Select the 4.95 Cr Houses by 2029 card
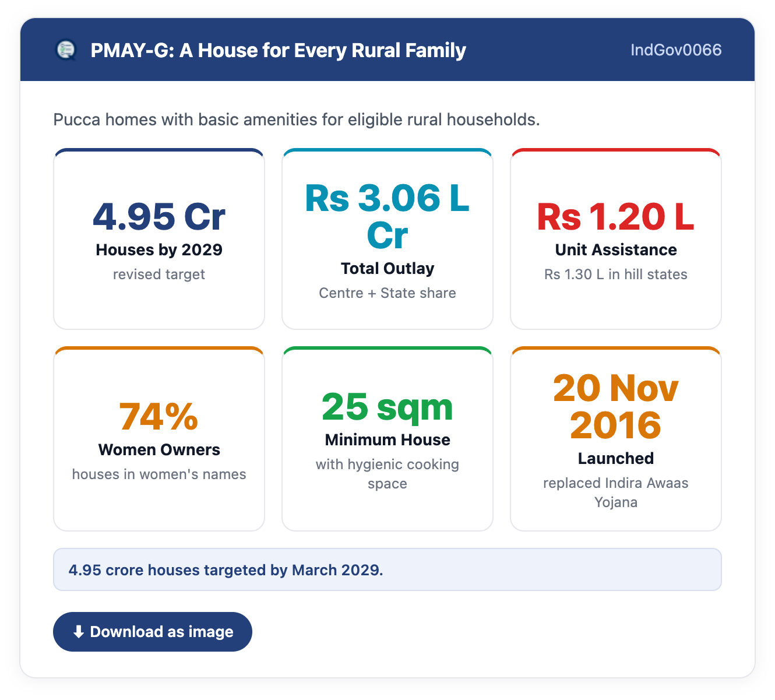This screenshot has height=700, width=775. click(159, 239)
